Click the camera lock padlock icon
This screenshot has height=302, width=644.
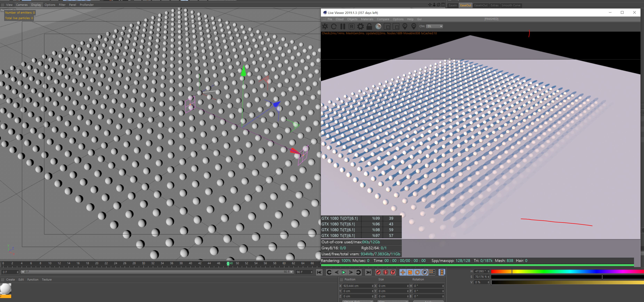pos(369,26)
